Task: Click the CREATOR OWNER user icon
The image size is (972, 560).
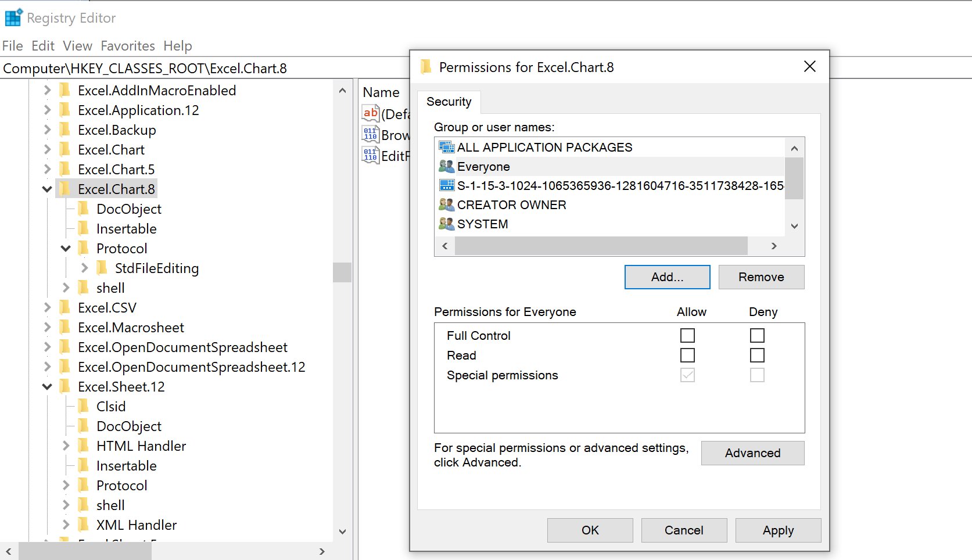Action: pyautogui.click(x=446, y=205)
